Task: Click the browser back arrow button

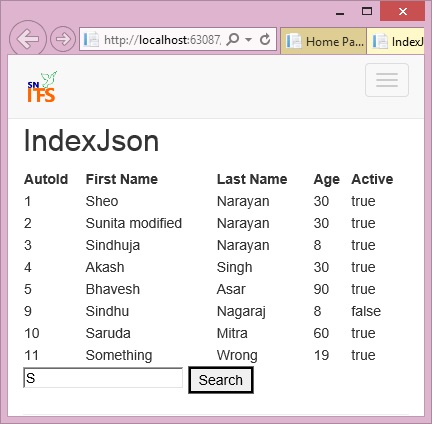Action: click(28, 39)
